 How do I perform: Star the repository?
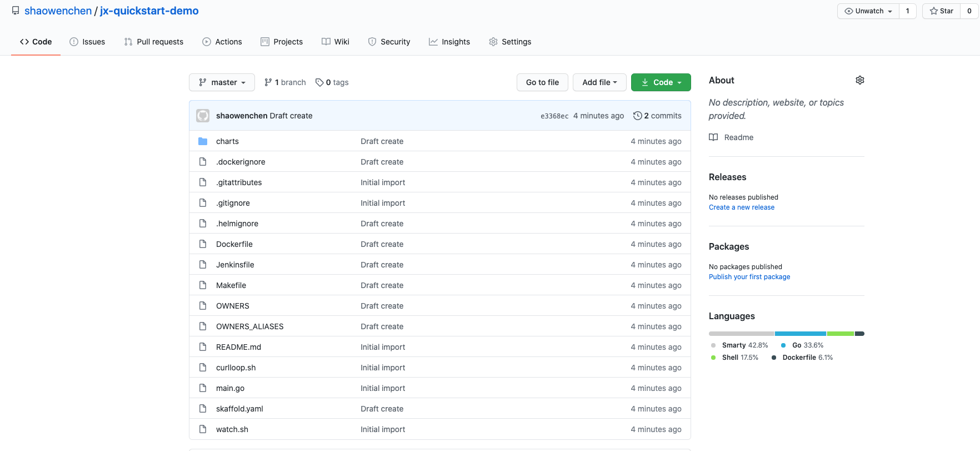click(x=941, y=11)
